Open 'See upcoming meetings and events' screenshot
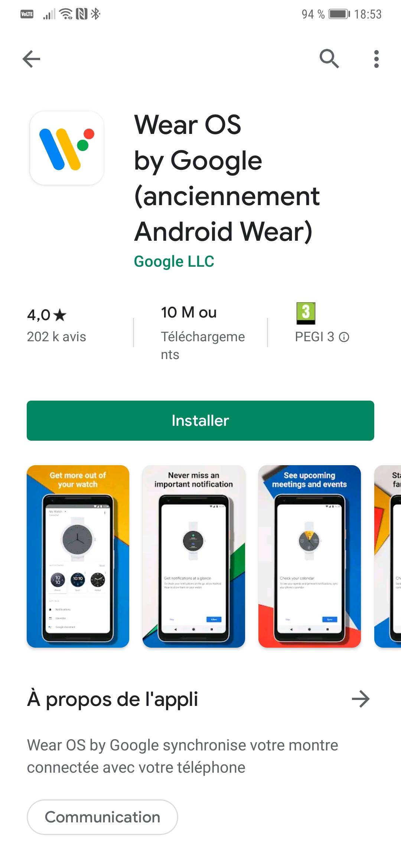Screen dimensions: 401x868 click(x=310, y=556)
